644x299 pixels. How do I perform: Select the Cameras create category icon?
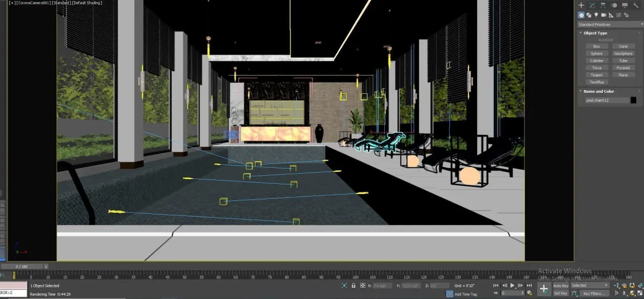pyautogui.click(x=604, y=15)
